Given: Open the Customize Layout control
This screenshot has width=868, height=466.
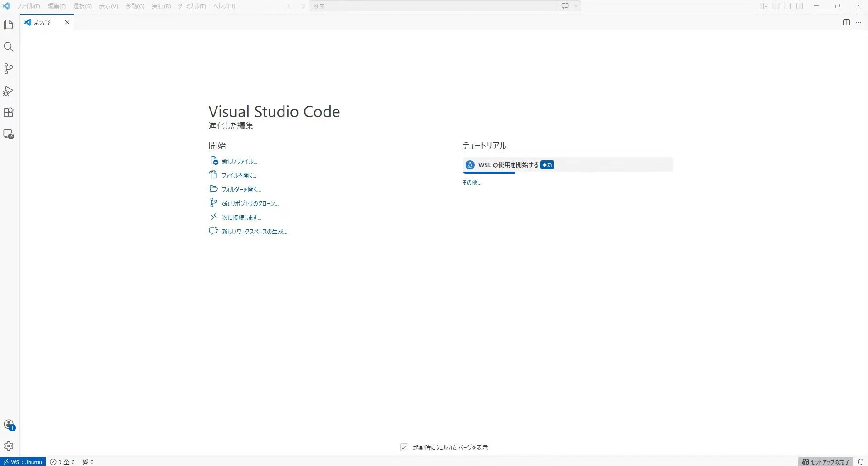Looking at the screenshot, I should pos(764,6).
